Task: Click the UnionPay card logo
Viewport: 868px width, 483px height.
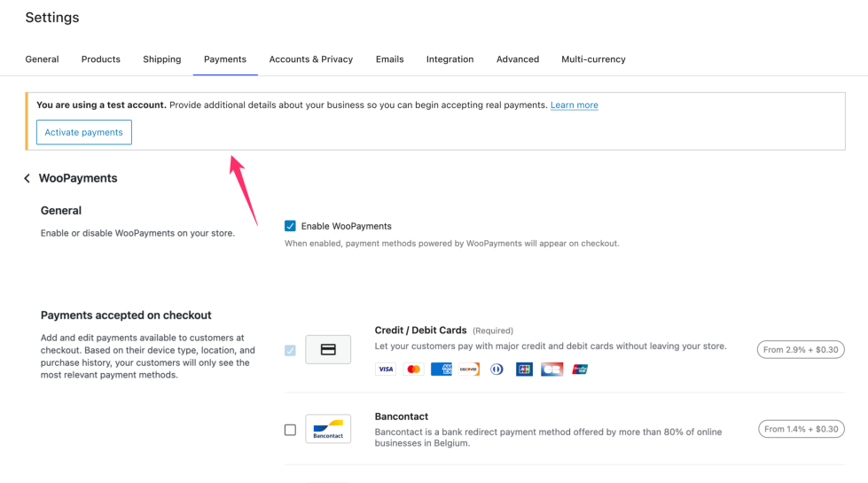Action: 580,370
